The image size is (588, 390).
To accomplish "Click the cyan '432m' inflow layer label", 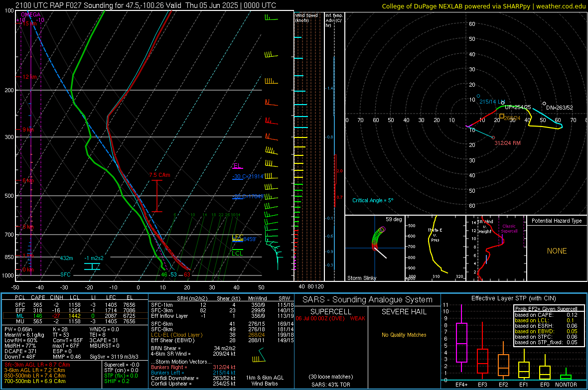I will 66,259.
